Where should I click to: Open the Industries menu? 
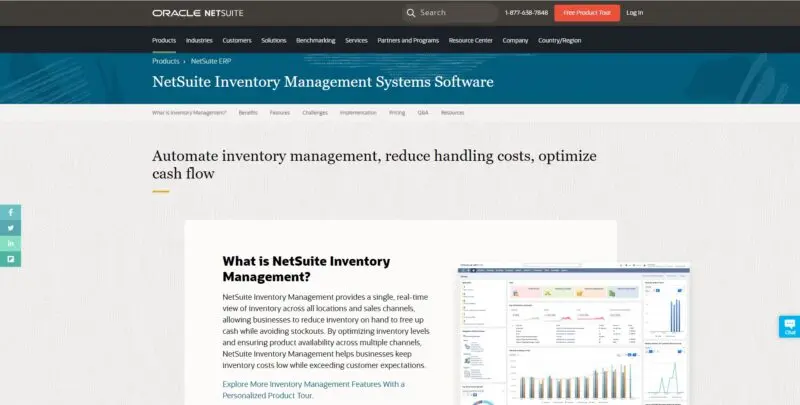click(199, 40)
